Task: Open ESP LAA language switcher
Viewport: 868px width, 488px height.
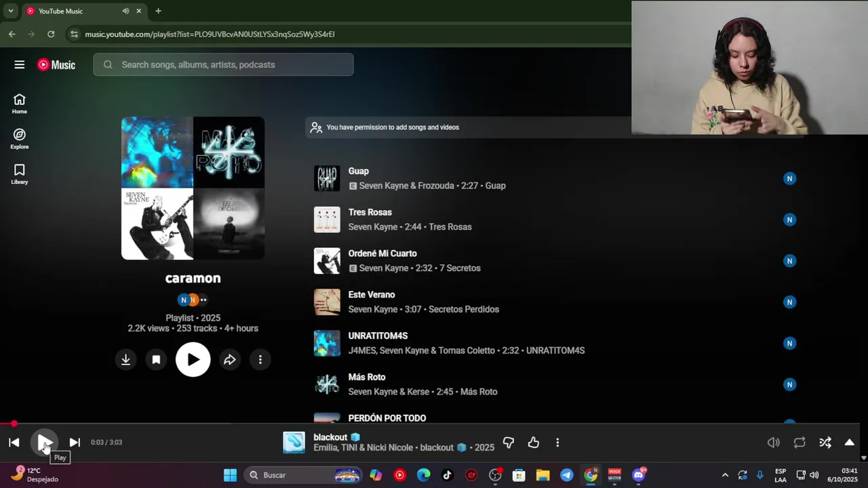Action: coord(781,475)
